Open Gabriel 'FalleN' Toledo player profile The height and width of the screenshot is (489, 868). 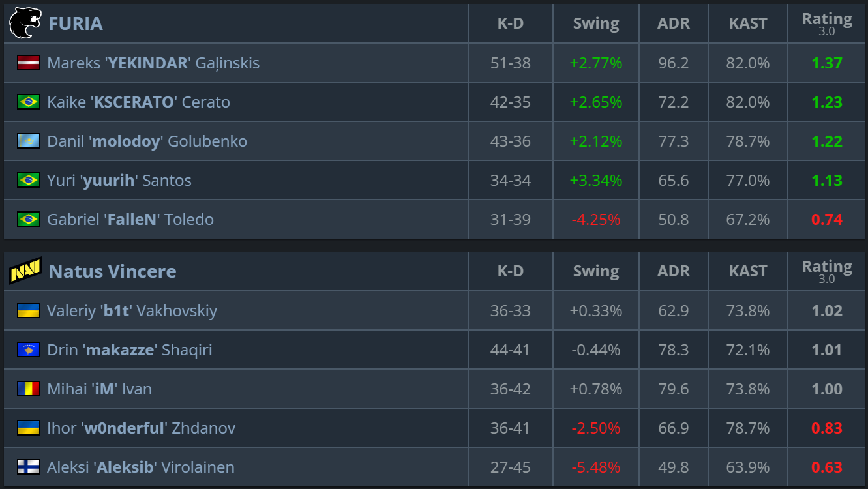[130, 220]
